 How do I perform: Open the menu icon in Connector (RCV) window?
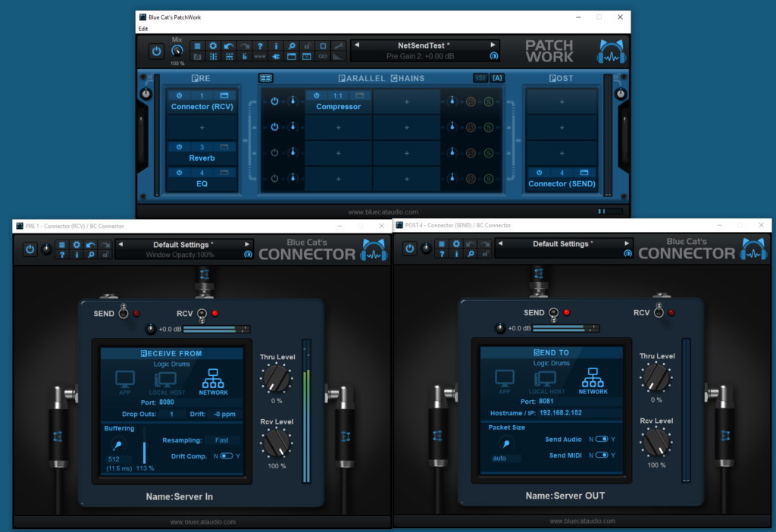click(x=62, y=245)
